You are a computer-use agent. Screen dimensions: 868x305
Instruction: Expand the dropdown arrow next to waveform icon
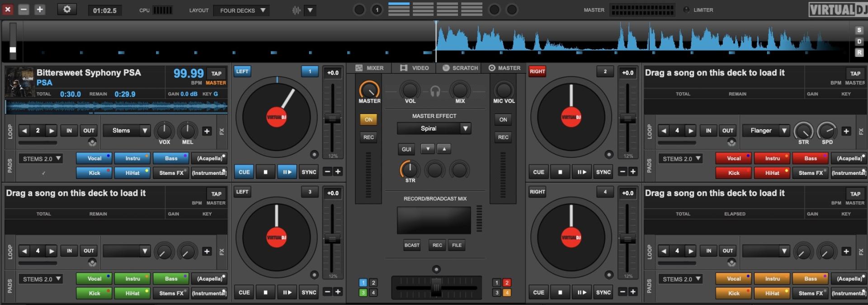310,10
